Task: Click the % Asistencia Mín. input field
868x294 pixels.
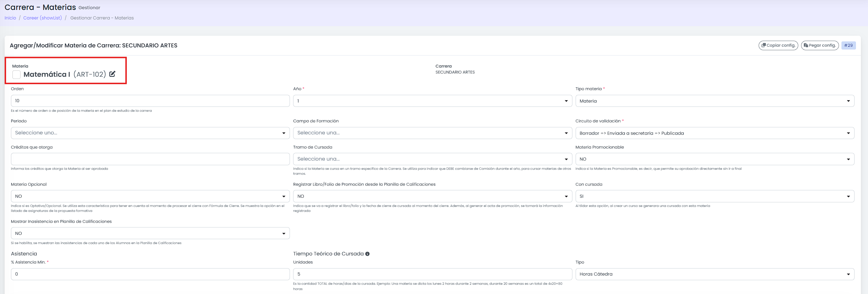Action: (150, 274)
